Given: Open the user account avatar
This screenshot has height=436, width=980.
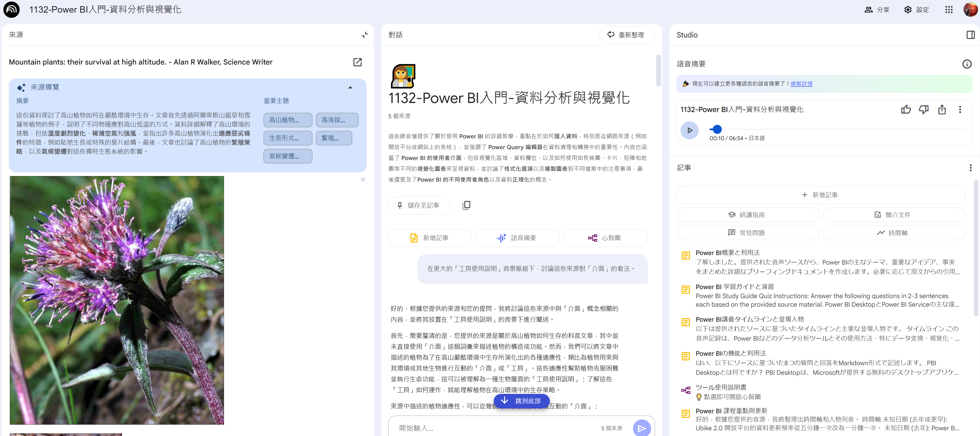Looking at the screenshot, I should [x=970, y=10].
